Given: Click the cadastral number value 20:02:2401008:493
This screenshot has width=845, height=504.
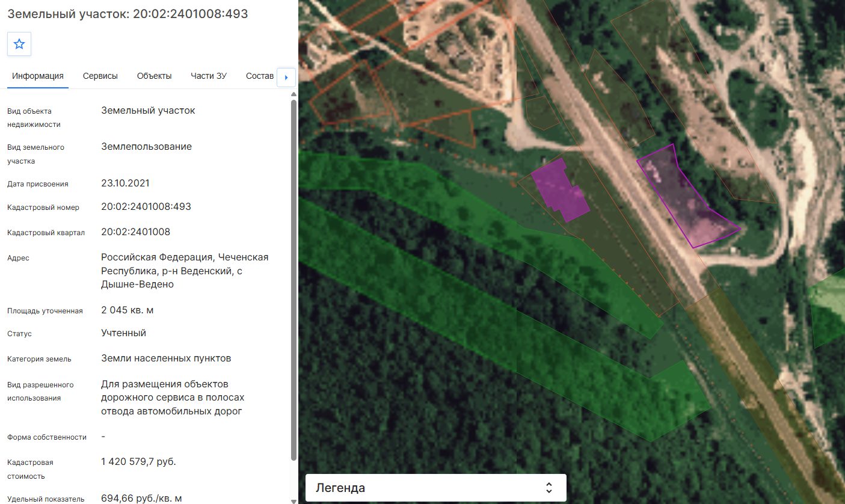Looking at the screenshot, I should (146, 207).
